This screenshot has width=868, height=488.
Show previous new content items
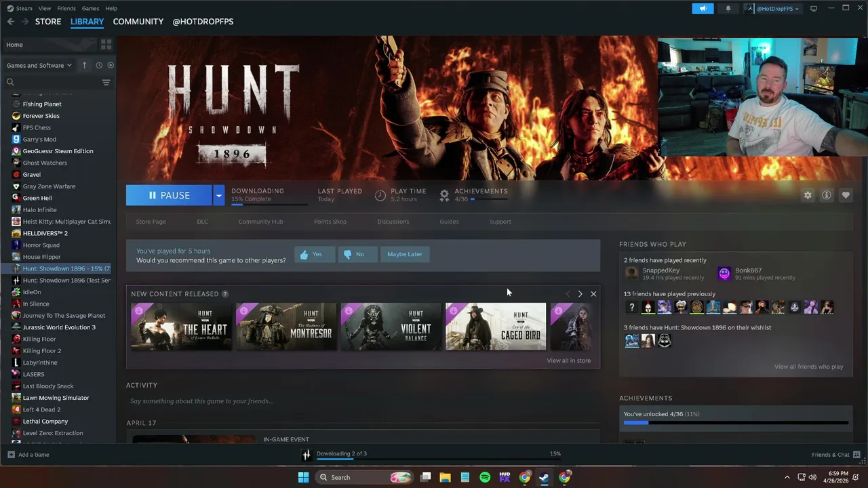coord(568,294)
